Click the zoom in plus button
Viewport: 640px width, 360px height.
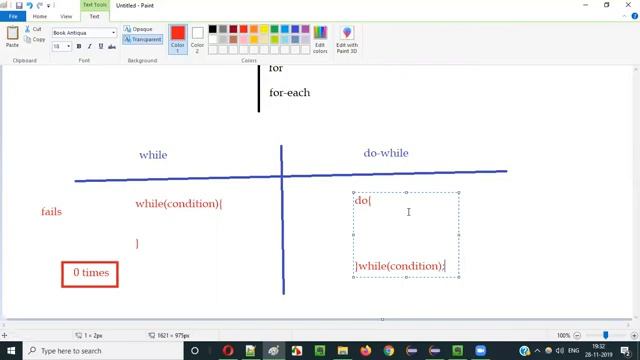[634, 336]
